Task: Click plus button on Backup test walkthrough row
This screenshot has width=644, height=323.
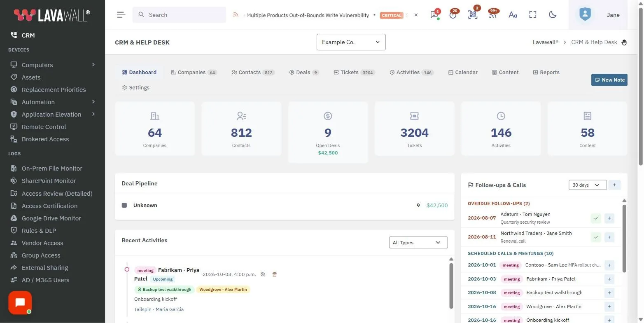Action: point(609,293)
